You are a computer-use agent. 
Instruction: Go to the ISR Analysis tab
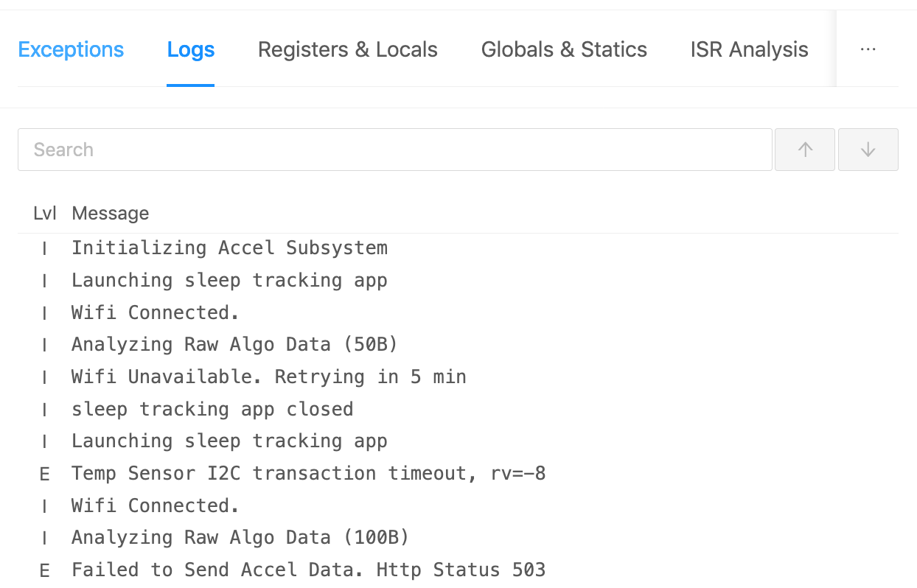coord(749,50)
